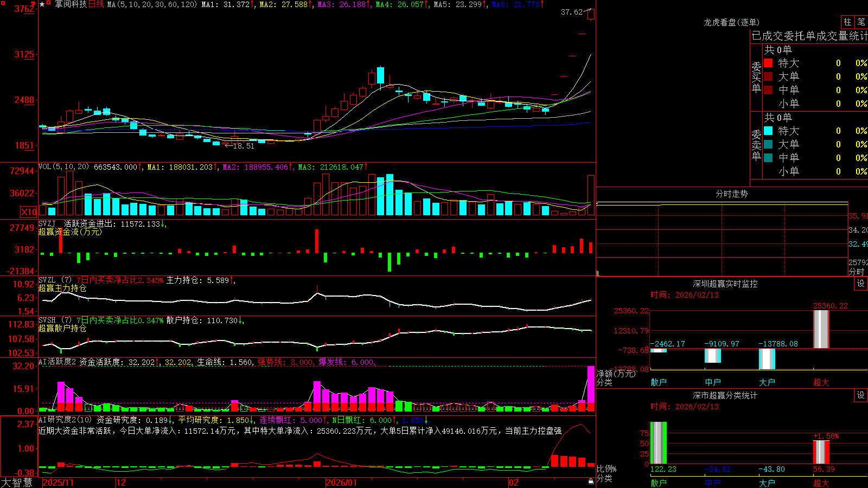The height and width of the screenshot is (488, 868).
Task: Click the 分时走势 panel title
Action: pyautogui.click(x=732, y=194)
